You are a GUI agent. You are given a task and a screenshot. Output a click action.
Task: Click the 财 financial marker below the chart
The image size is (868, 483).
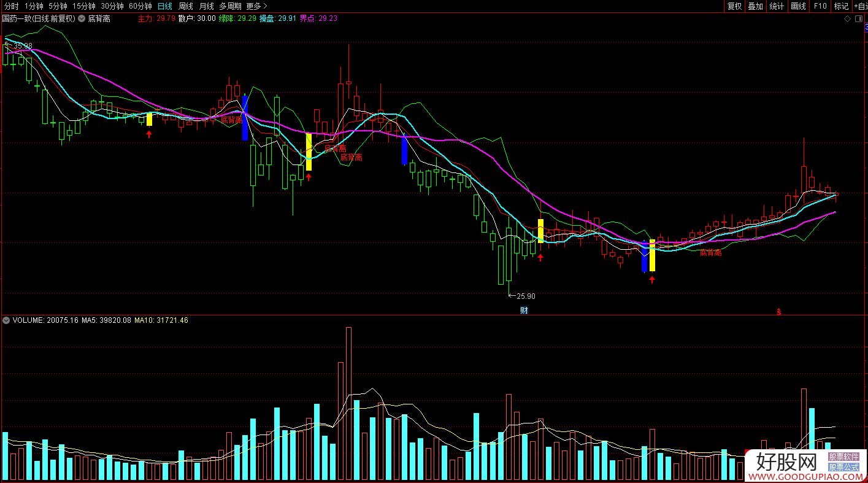(524, 310)
